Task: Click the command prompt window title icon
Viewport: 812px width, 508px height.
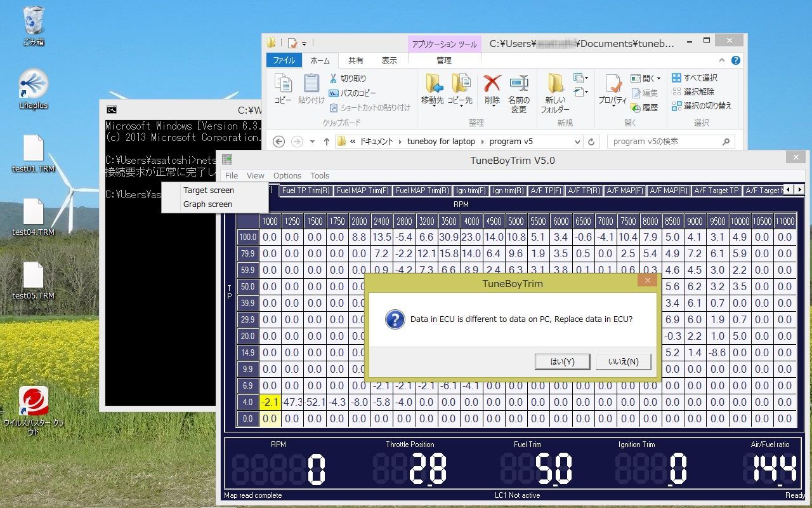Action: coord(111,110)
